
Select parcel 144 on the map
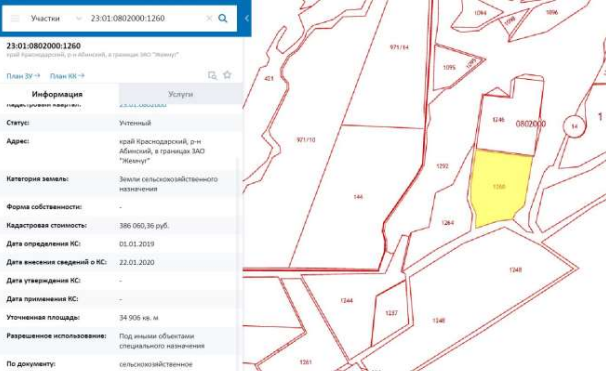358,197
